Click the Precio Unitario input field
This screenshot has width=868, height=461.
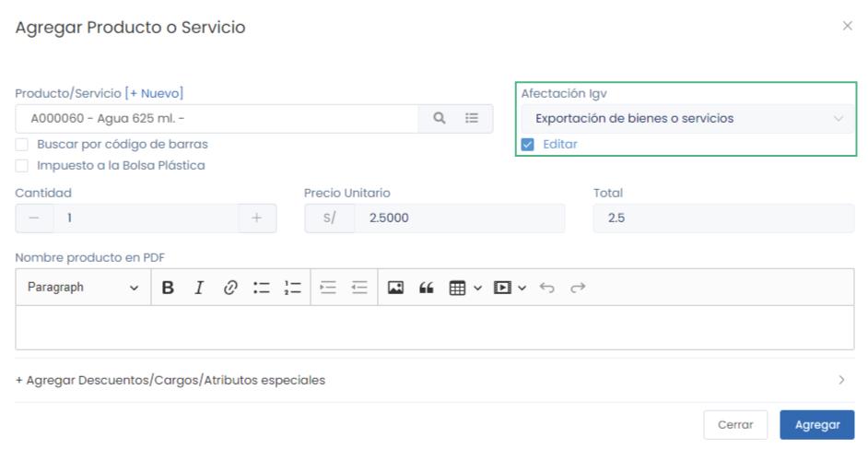tap(458, 219)
